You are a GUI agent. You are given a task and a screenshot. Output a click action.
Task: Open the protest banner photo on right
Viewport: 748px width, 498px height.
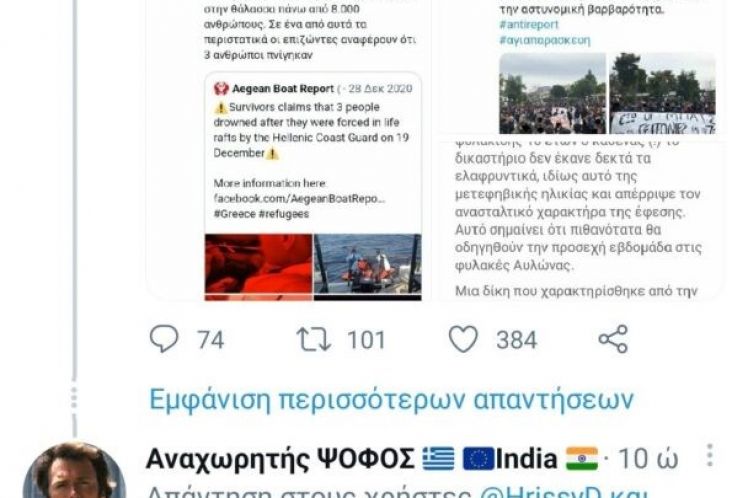663,93
